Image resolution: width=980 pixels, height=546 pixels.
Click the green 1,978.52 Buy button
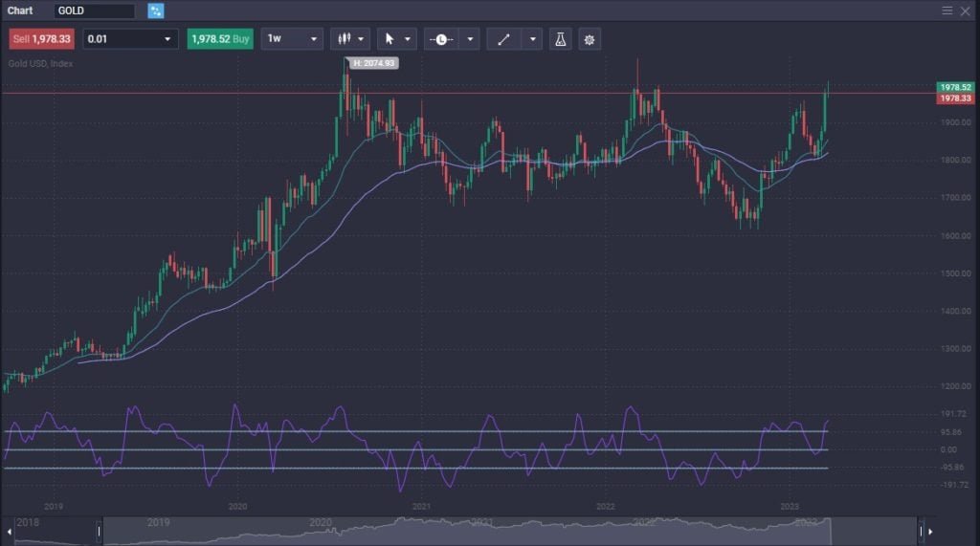click(220, 39)
